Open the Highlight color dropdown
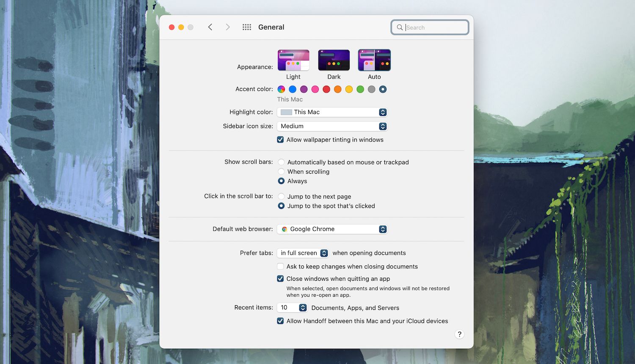The width and height of the screenshot is (635, 364). click(x=332, y=112)
